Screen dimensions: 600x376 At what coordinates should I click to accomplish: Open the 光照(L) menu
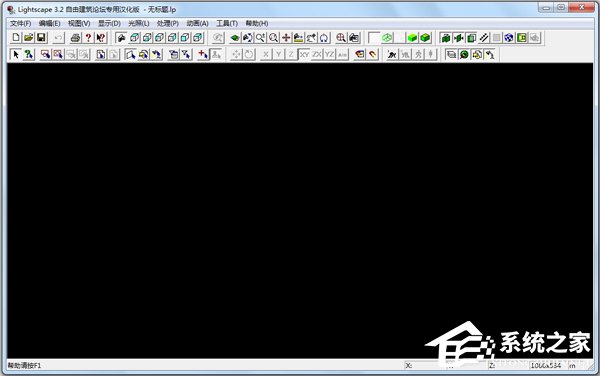pyautogui.click(x=139, y=23)
